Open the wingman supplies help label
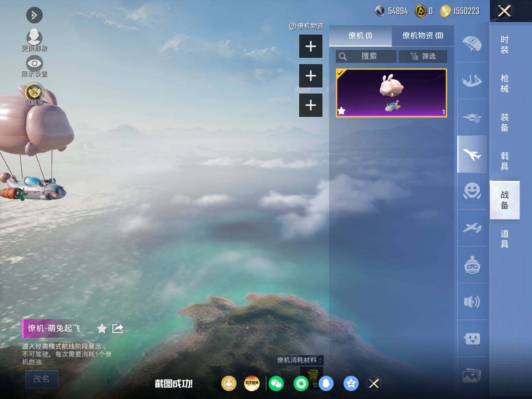 point(306,26)
